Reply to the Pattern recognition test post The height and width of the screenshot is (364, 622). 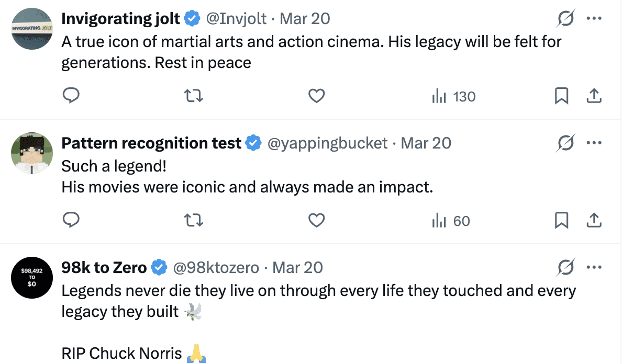point(71,221)
